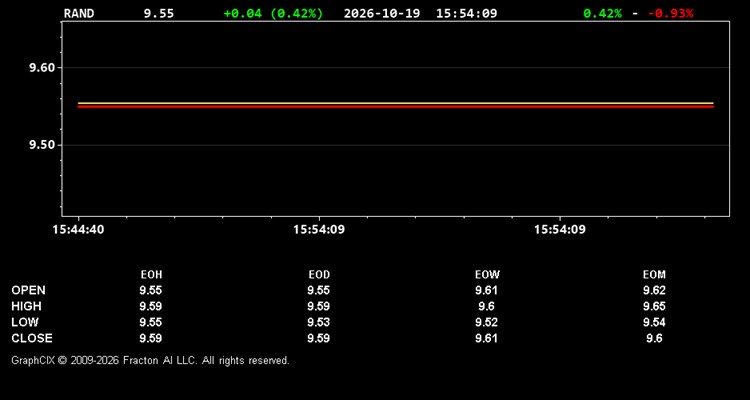
Task: Select the EOD OPEN value 9.55
Action: click(x=319, y=290)
